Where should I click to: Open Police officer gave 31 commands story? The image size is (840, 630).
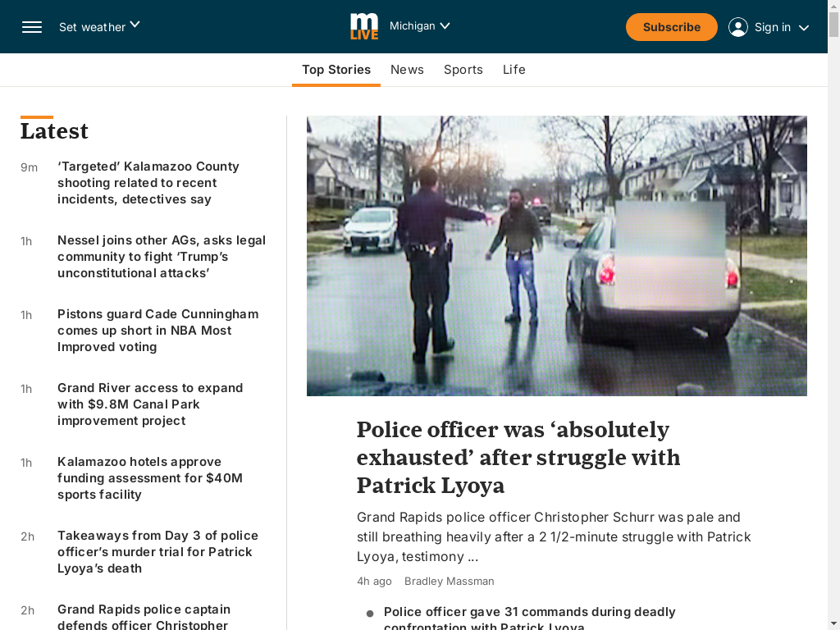[x=529, y=618]
